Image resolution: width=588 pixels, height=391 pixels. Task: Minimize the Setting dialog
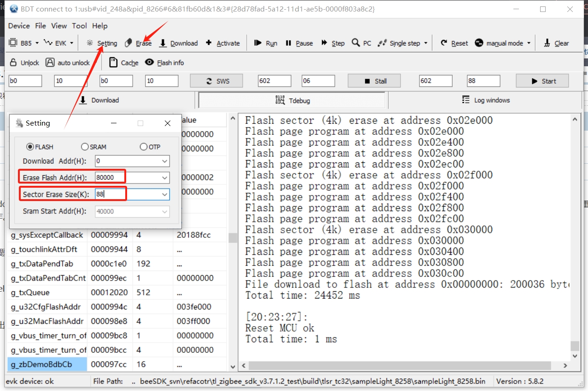[x=113, y=123]
